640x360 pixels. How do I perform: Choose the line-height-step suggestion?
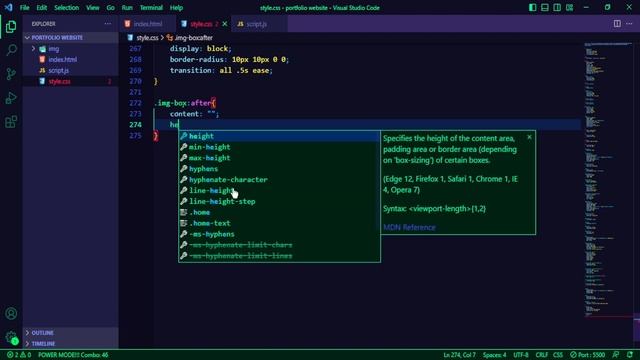pyautogui.click(x=279, y=201)
